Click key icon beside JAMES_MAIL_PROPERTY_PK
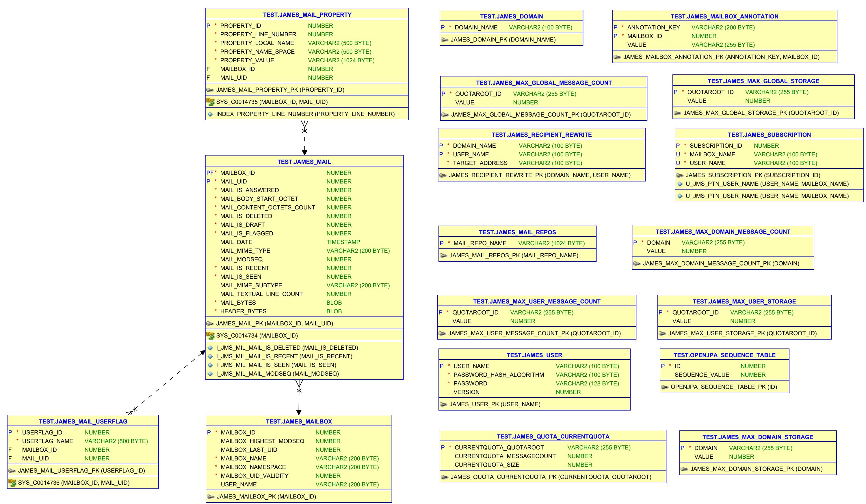Screen dimensions: 866x504 point(210,90)
